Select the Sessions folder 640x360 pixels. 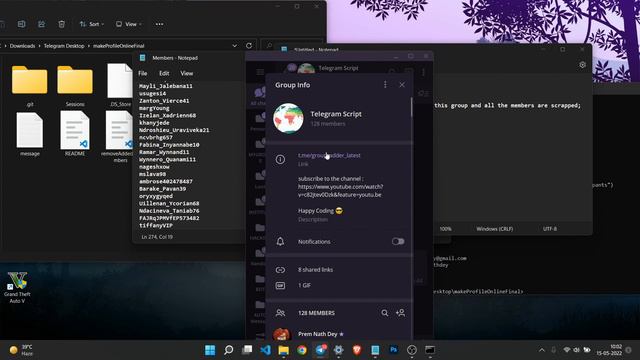(75, 86)
